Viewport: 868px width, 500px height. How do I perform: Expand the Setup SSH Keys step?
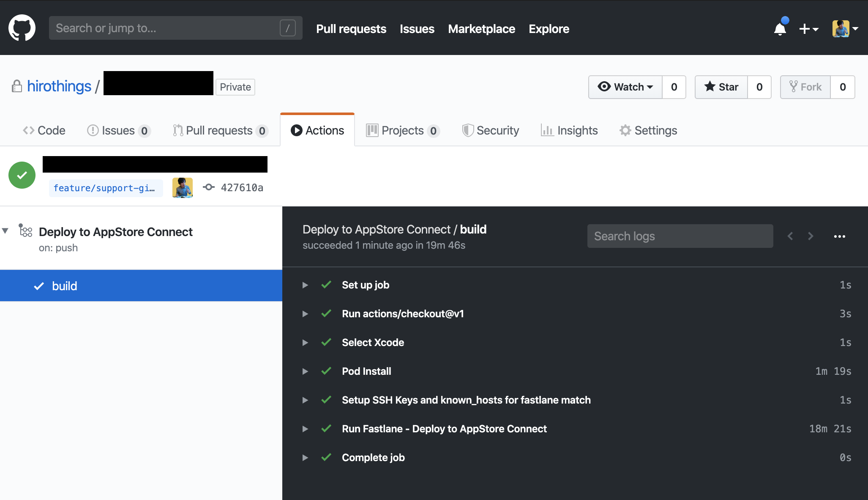305,400
